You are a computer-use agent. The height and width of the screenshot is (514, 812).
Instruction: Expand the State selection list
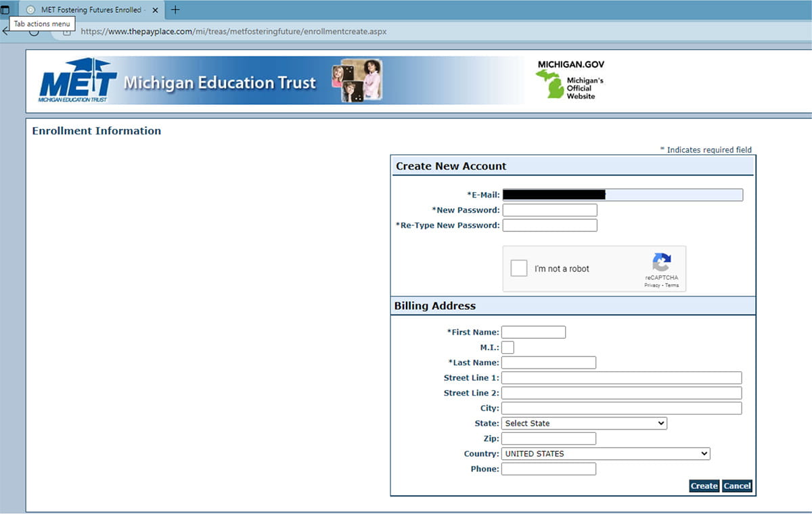click(661, 423)
